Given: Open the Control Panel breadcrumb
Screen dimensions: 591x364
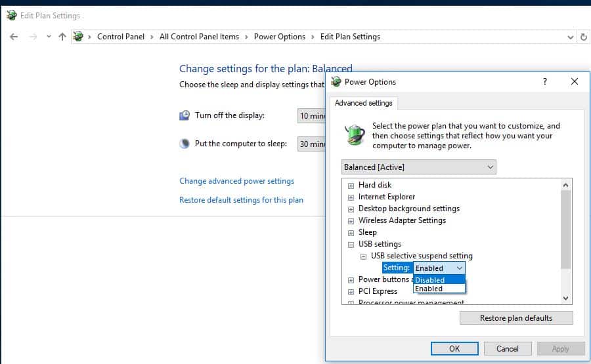Looking at the screenshot, I should [x=121, y=37].
